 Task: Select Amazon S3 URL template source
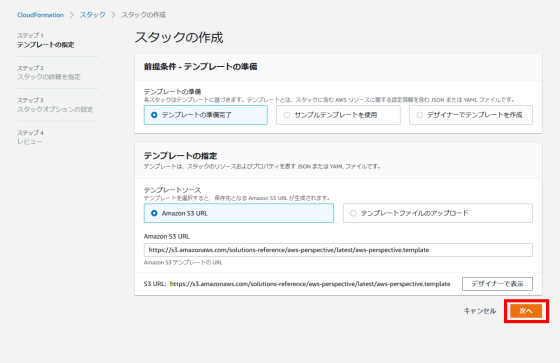(239, 213)
